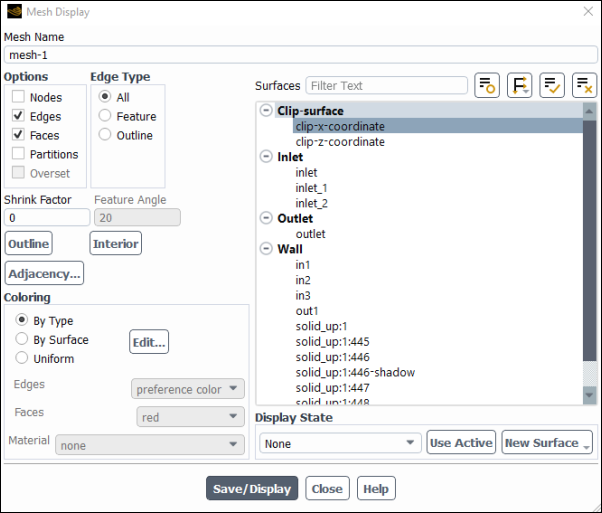602x513 pixels.
Task: Click the deselect all shown surfaces icon
Action: tap(585, 86)
